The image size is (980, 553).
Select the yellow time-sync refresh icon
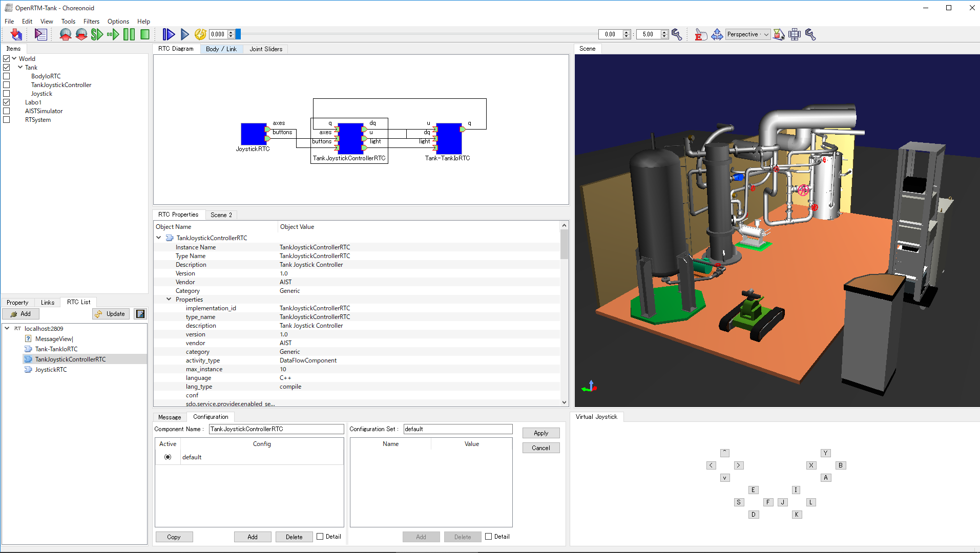click(x=200, y=34)
